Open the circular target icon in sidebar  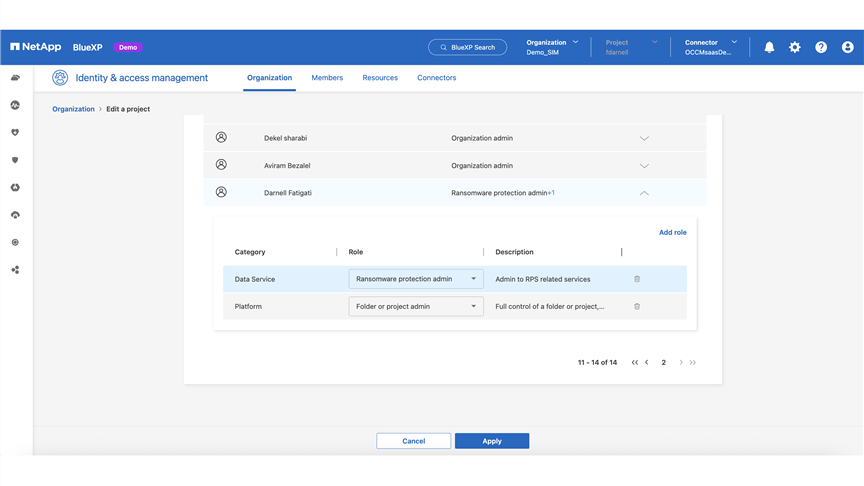click(15, 242)
